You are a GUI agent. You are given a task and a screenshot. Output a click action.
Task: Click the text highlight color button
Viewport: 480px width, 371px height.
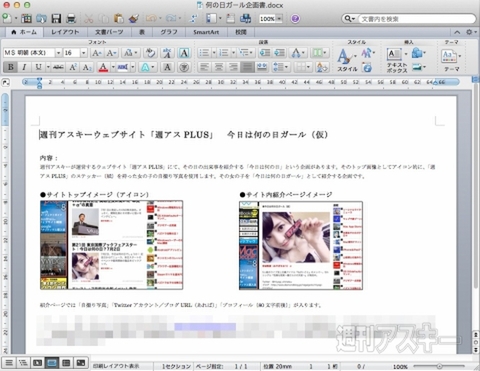pyautogui.click(x=123, y=67)
